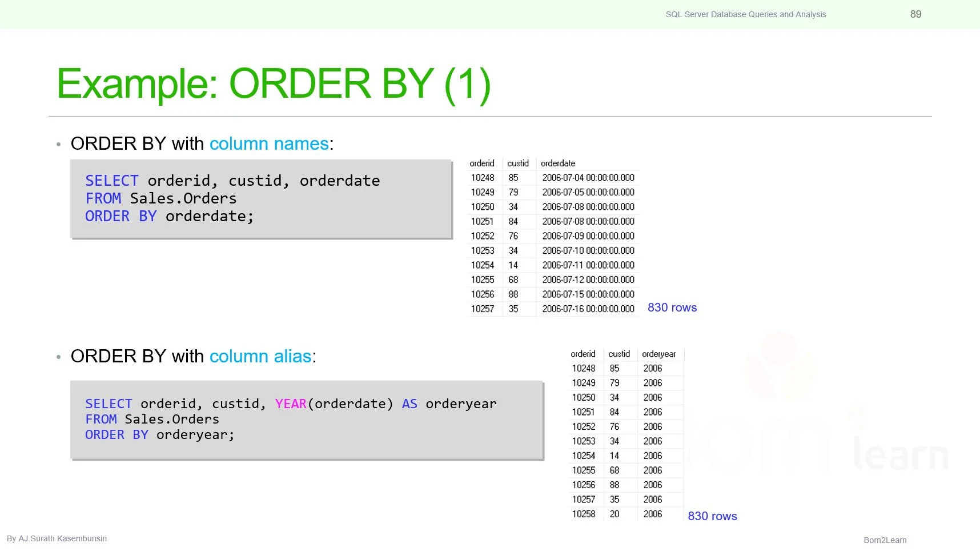
Task: Click the AS keyword in second query
Action: click(409, 404)
